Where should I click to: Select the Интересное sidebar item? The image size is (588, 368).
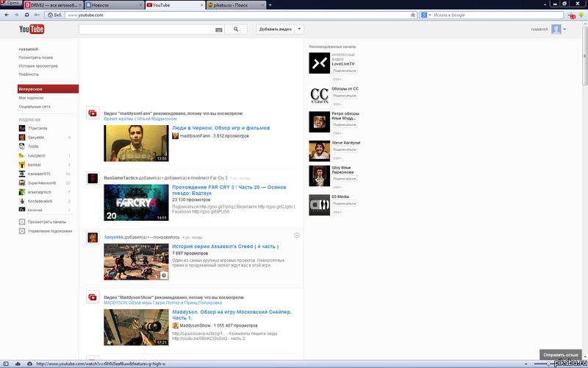(48, 89)
